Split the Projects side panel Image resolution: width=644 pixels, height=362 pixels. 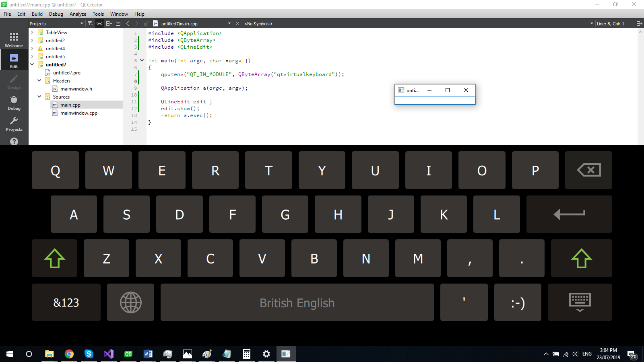pos(109,24)
